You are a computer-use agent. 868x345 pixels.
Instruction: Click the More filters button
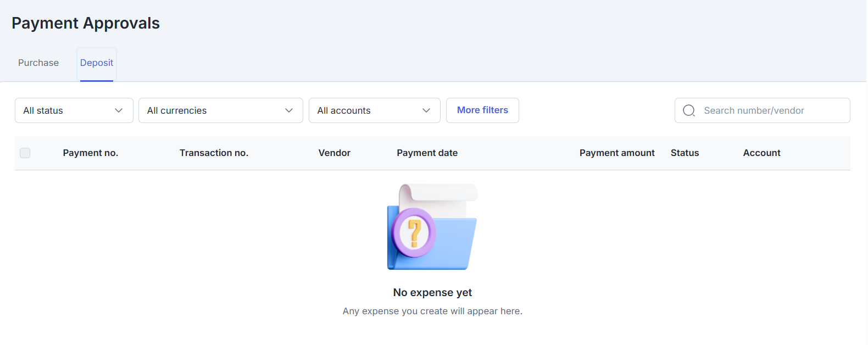(482, 110)
